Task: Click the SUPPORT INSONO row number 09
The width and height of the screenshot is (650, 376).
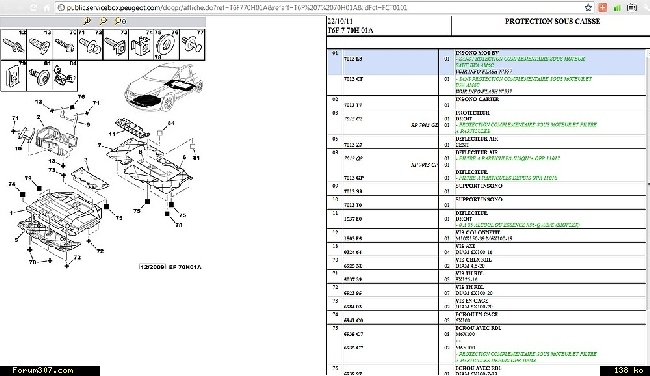Action: 487,189
